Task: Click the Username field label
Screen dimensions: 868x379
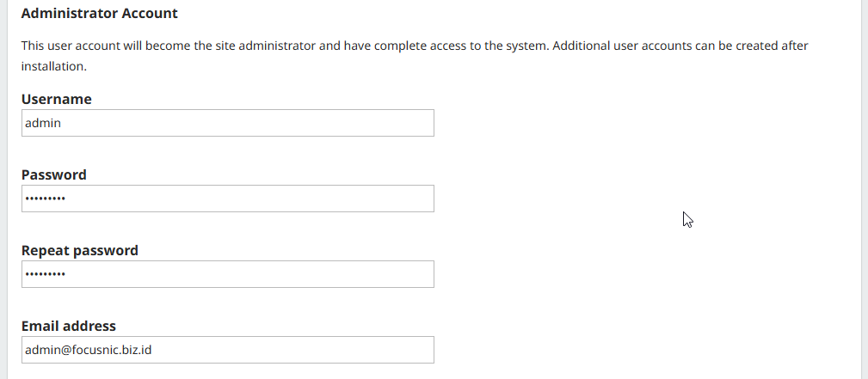Action: [x=56, y=99]
